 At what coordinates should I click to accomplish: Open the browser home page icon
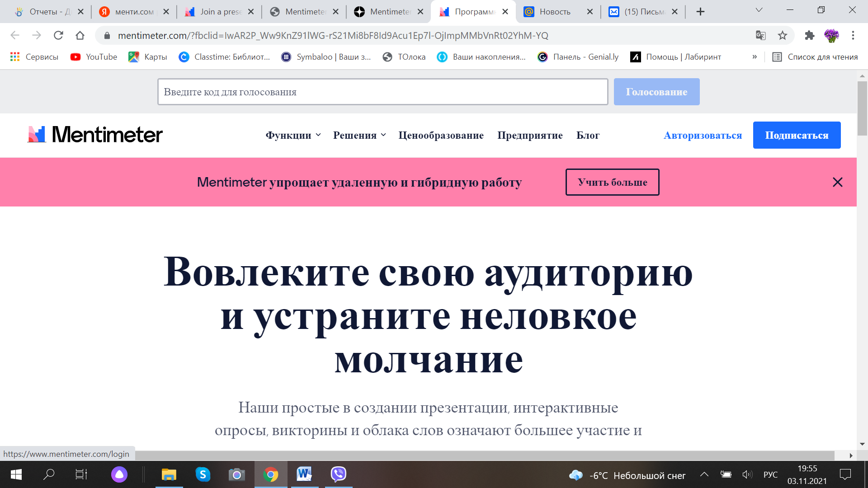tap(80, 35)
